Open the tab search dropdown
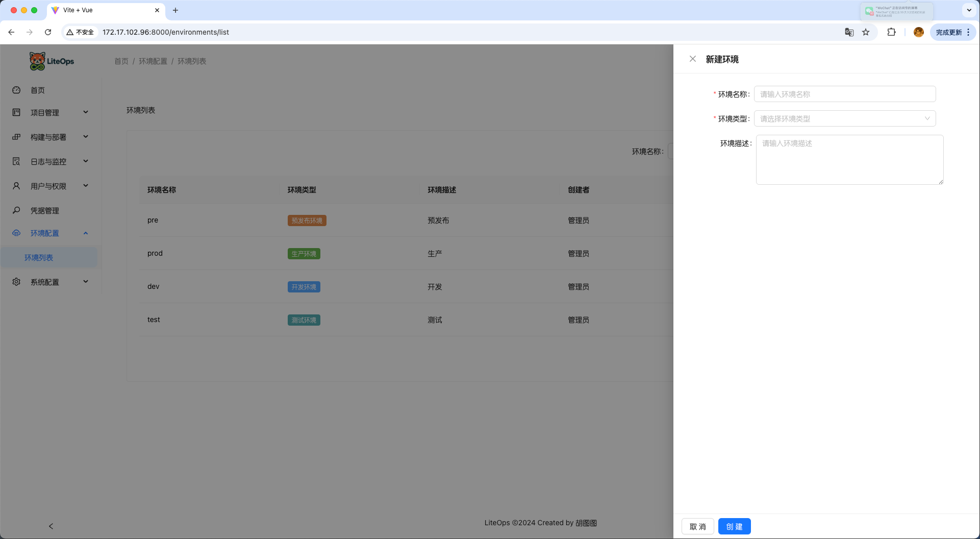The height and width of the screenshot is (539, 980). click(x=969, y=10)
